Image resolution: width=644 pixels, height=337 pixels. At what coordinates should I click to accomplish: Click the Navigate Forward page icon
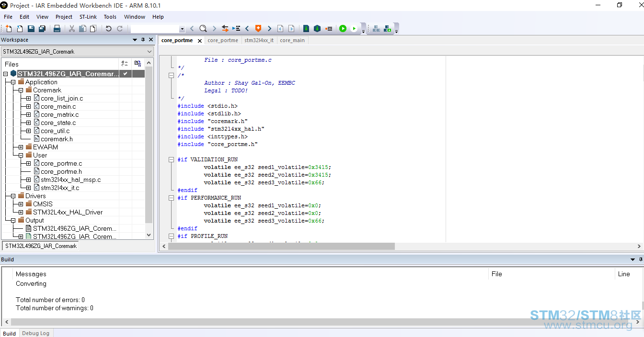tap(291, 29)
